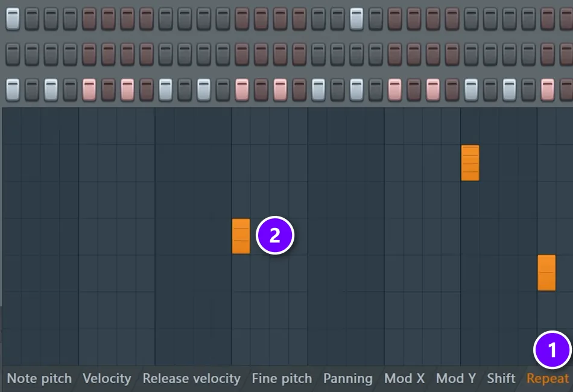The width and height of the screenshot is (573, 392).
Task: Enable step 5 in the top row
Action: coord(89,19)
